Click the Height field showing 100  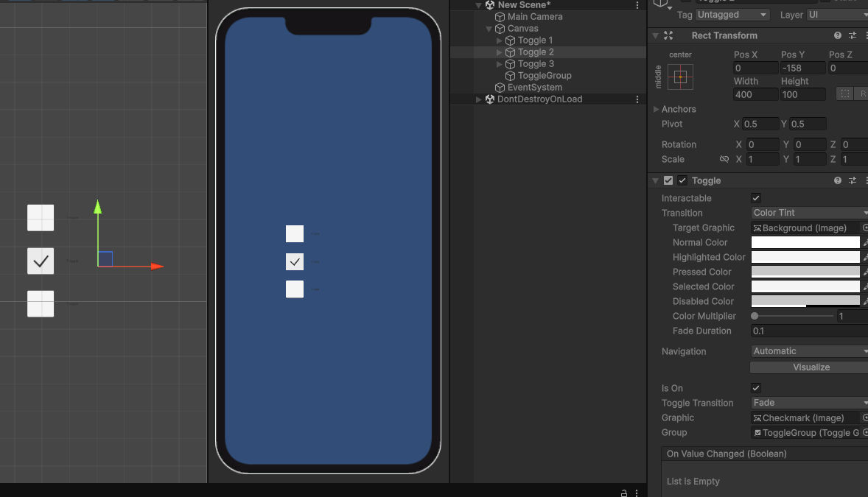(x=802, y=95)
